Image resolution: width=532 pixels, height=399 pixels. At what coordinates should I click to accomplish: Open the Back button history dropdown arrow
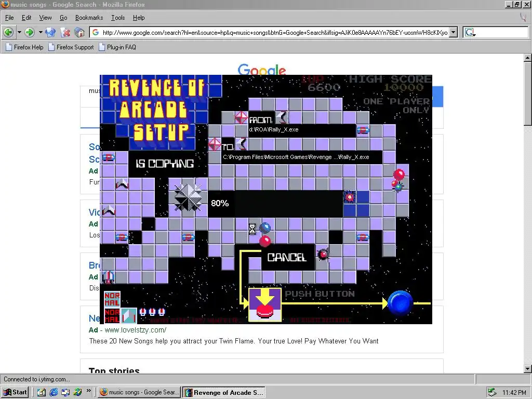(19, 33)
